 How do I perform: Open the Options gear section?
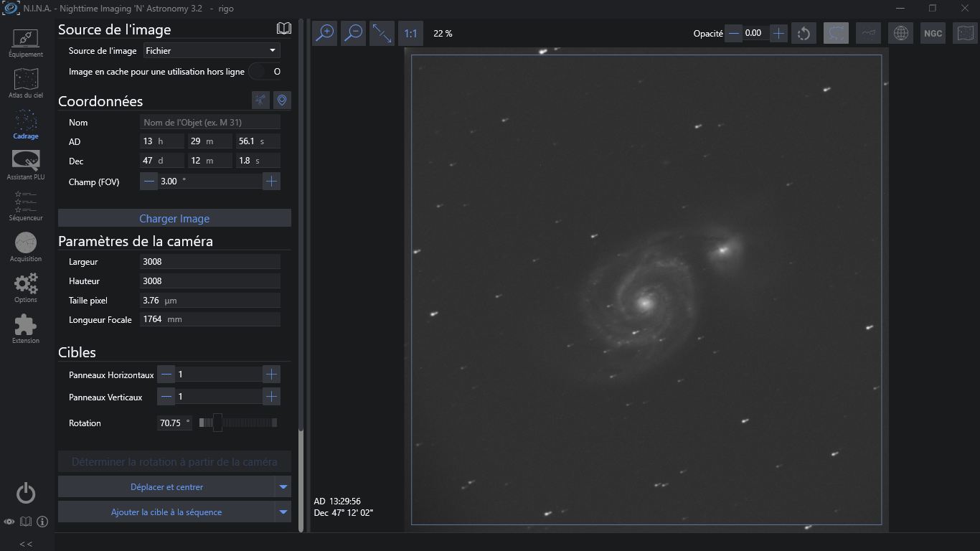[x=26, y=288]
